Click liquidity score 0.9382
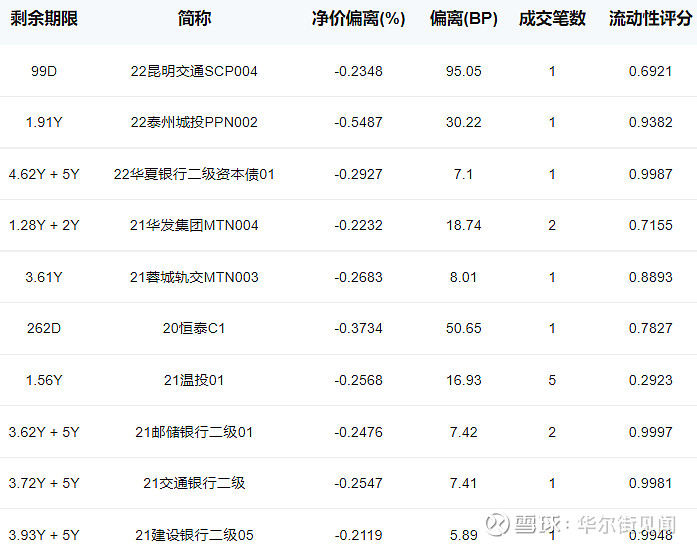This screenshot has width=697, height=546. (650, 122)
